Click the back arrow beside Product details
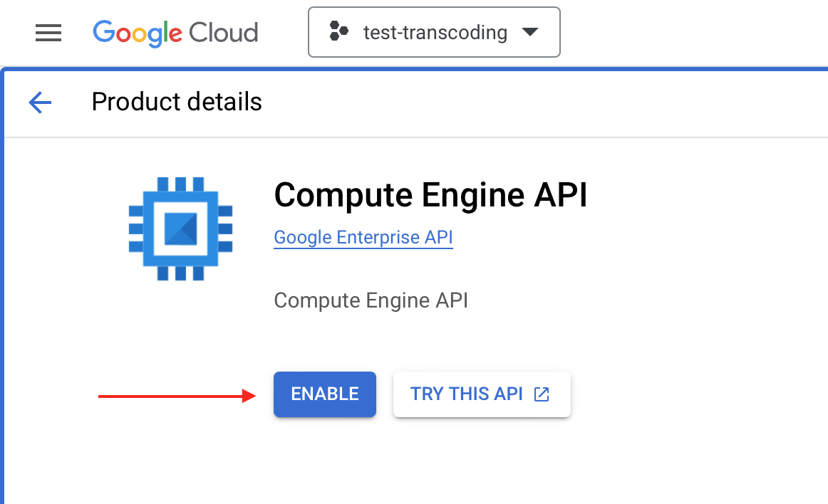This screenshot has height=504, width=828. tap(40, 102)
